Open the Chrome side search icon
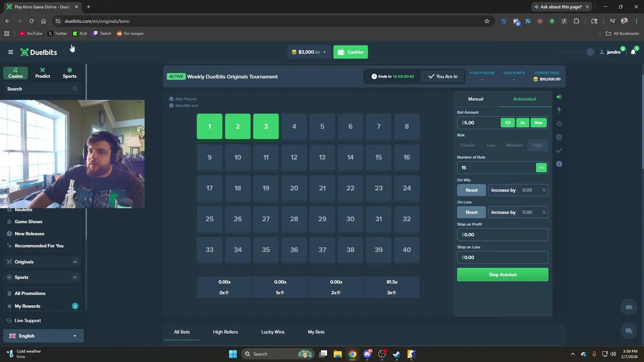Image resolution: width=644 pixels, height=362 pixels. (x=594, y=21)
